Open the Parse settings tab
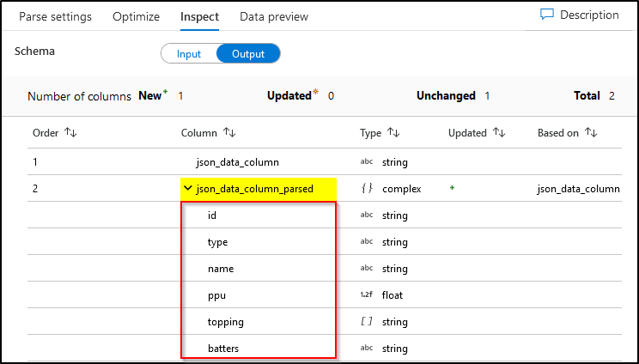 point(56,16)
